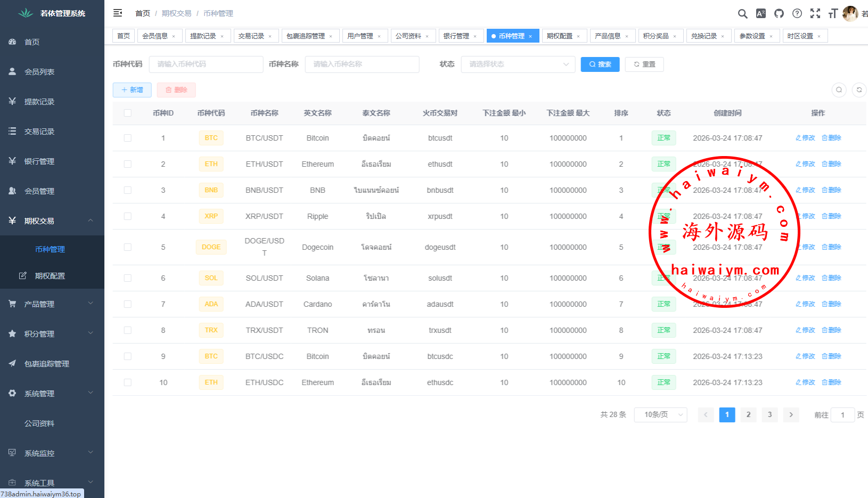Viewport: 868px width, 498px height.
Task: Expand the 系统监控 sidebar menu
Action: [52, 453]
